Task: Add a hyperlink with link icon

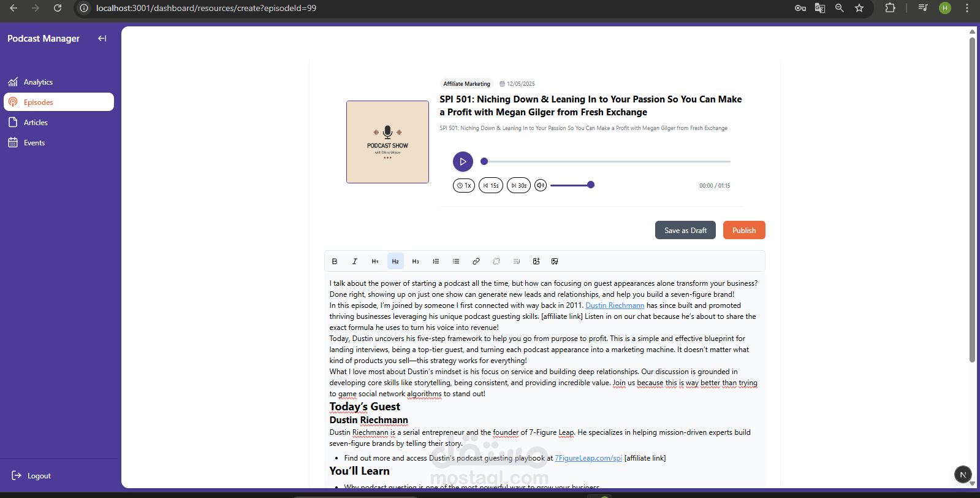Action: click(476, 261)
